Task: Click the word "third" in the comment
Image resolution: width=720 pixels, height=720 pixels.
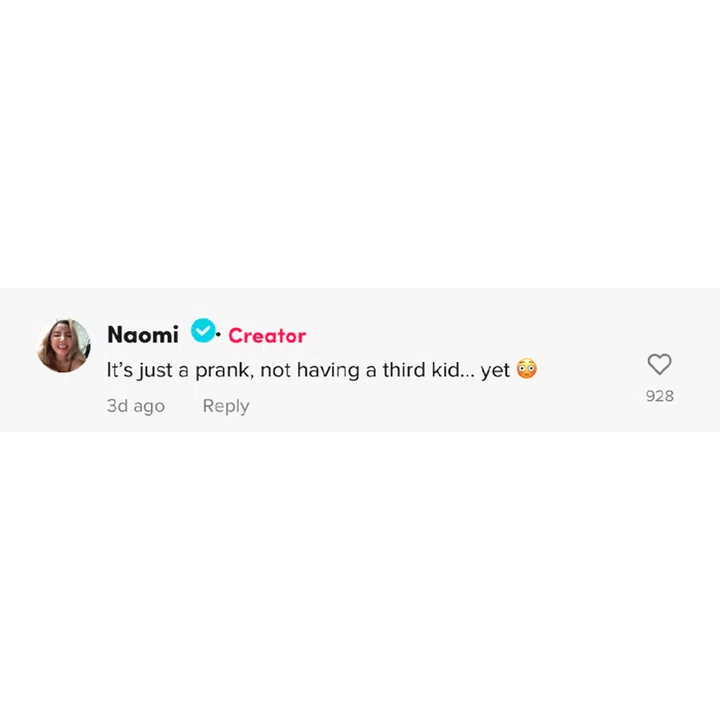Action: tap(405, 370)
